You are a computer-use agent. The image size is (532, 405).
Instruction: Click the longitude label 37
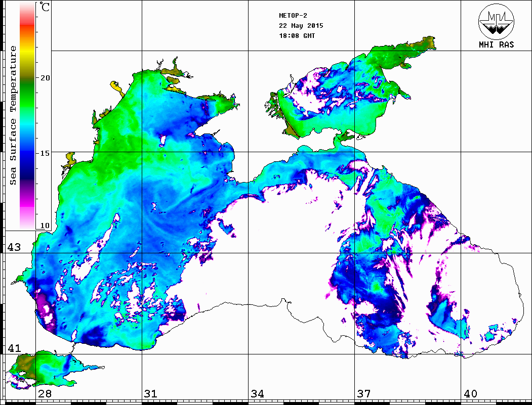tap(363, 394)
